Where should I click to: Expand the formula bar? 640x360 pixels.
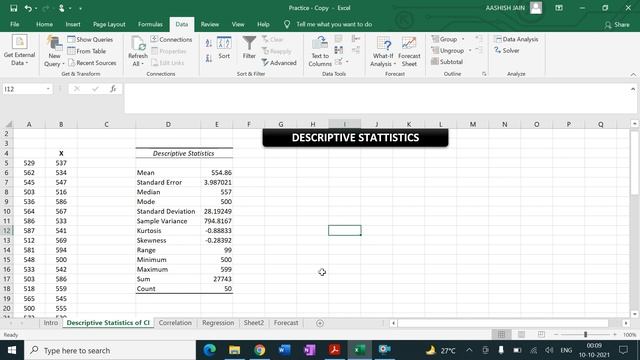click(x=633, y=89)
